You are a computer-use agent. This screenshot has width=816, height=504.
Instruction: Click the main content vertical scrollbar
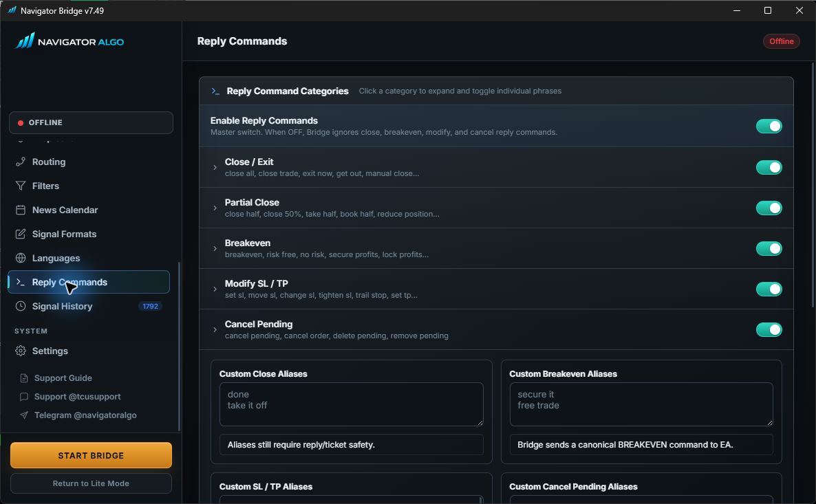(x=813, y=185)
